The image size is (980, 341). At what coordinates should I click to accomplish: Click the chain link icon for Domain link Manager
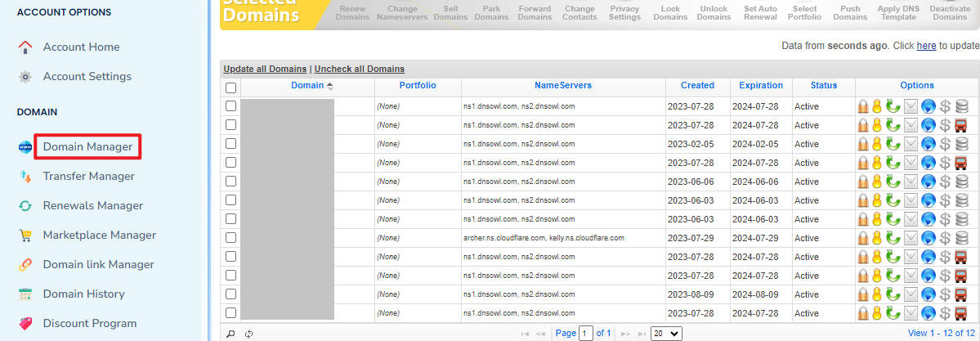(25, 265)
